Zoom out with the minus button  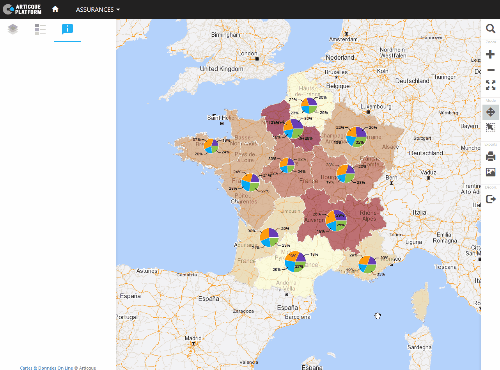click(x=490, y=70)
